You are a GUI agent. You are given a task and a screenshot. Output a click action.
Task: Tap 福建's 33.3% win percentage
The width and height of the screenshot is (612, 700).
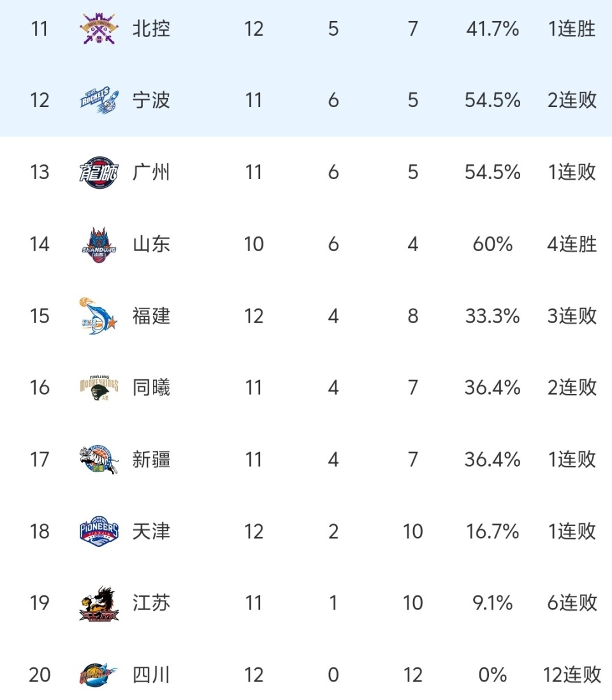[x=493, y=316]
